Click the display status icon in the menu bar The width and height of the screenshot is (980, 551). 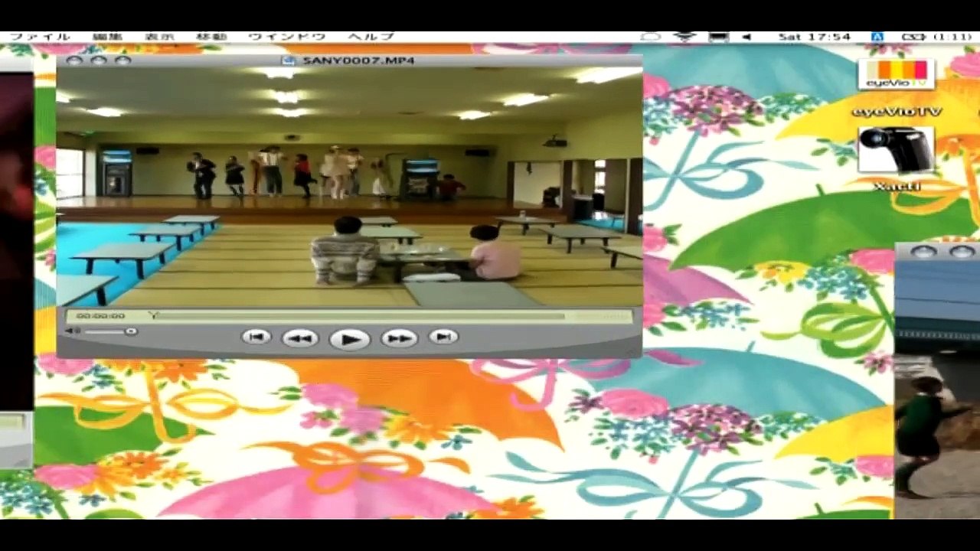[x=718, y=37]
